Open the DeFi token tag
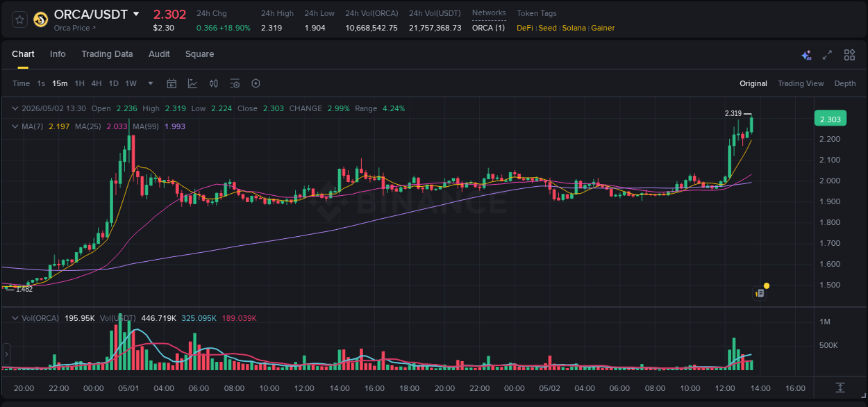This screenshot has height=407, width=868. click(x=526, y=28)
